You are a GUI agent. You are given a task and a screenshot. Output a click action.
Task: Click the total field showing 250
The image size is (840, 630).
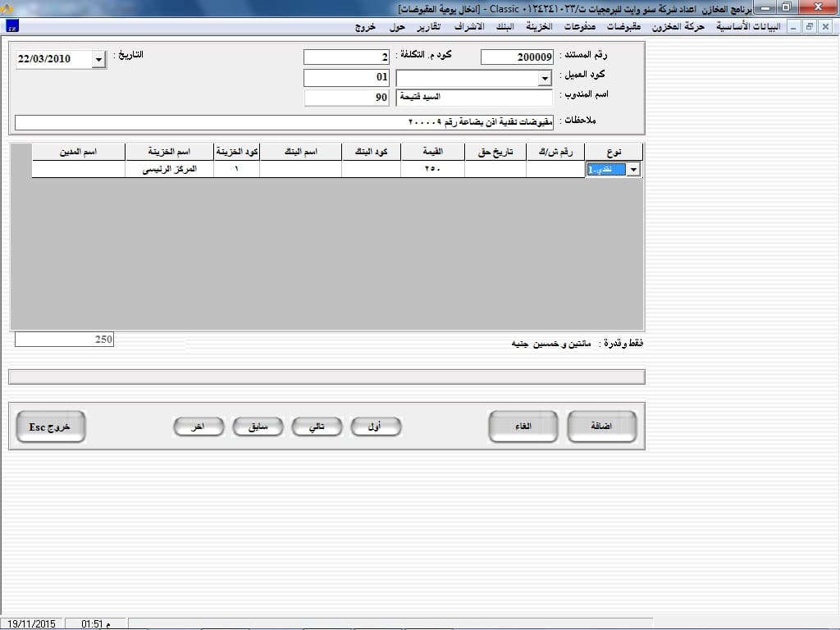click(x=64, y=339)
